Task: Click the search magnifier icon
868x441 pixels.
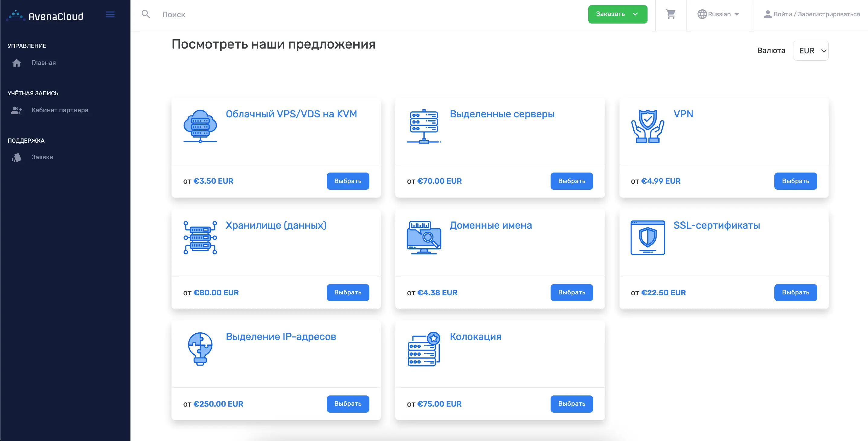Action: (146, 14)
